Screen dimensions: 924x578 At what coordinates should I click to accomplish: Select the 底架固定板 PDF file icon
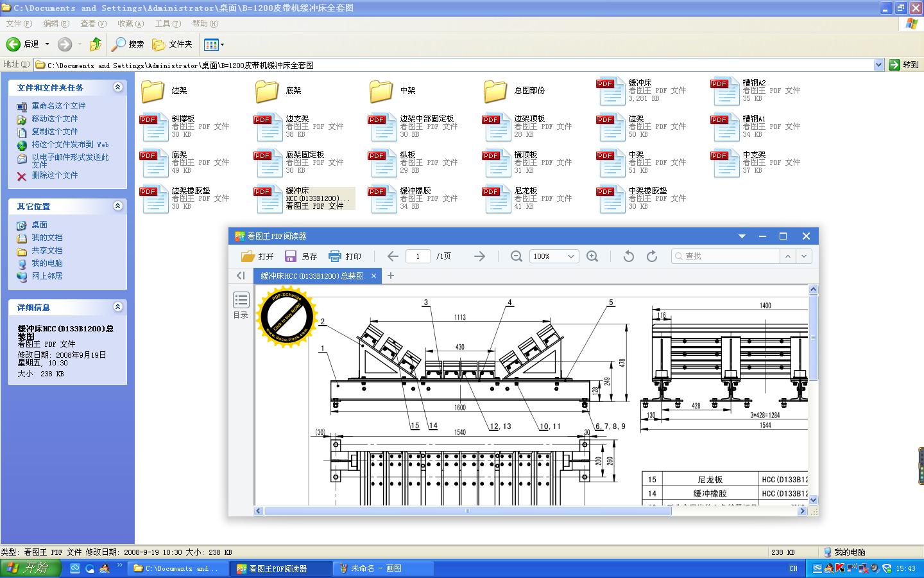(x=268, y=163)
